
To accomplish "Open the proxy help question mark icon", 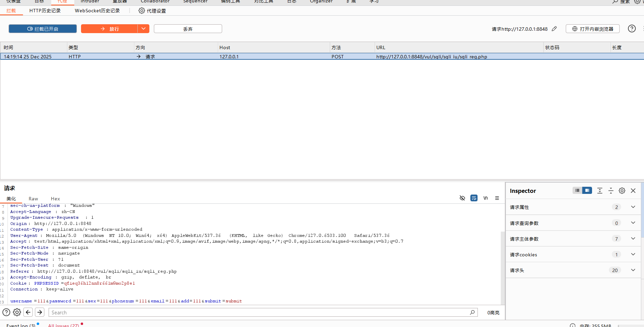I will click(632, 29).
